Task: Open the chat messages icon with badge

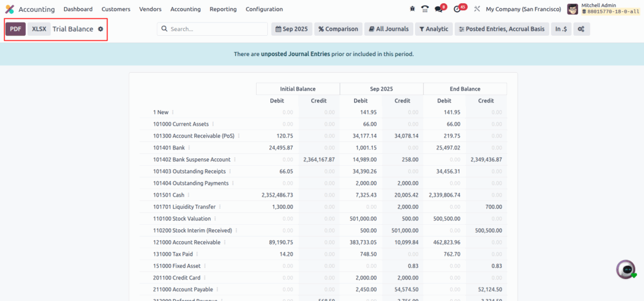Action: pos(440,9)
